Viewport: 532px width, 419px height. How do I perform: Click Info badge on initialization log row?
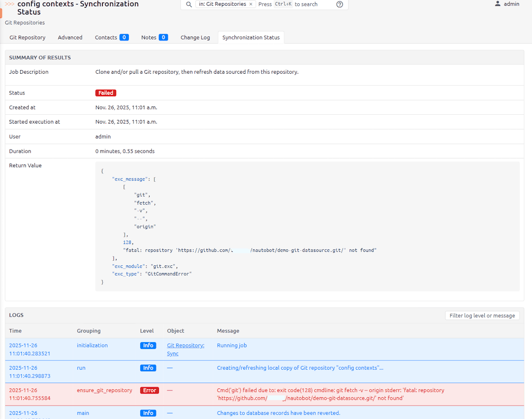pyautogui.click(x=148, y=345)
